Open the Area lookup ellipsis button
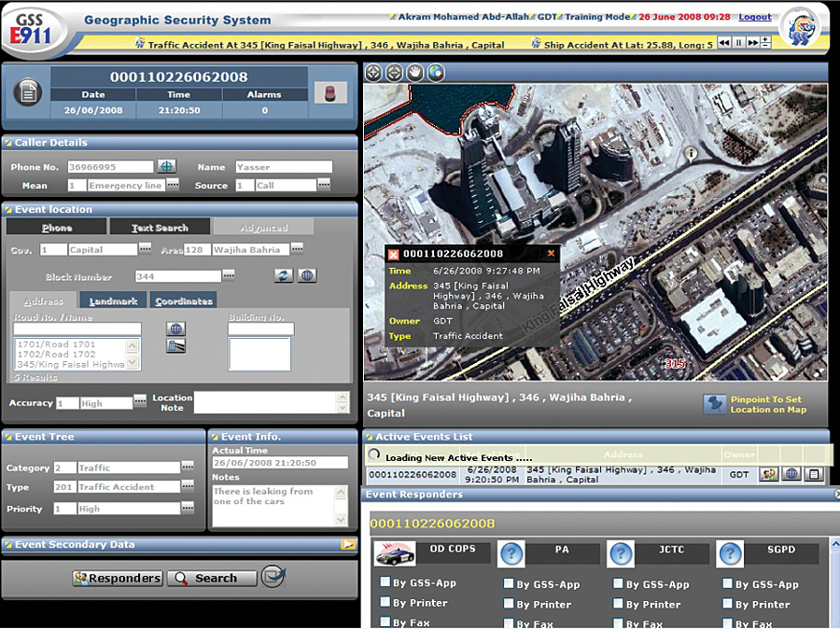Viewport: 840px width, 629px height. tap(298, 248)
